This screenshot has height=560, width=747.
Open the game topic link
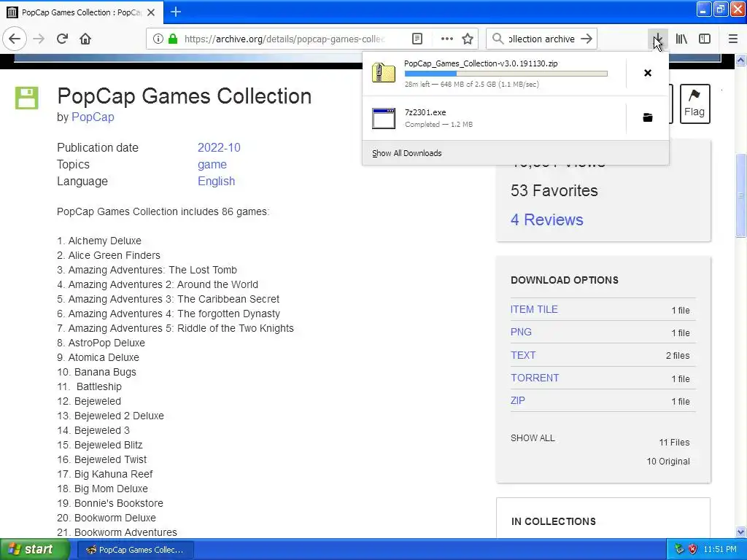point(212,165)
